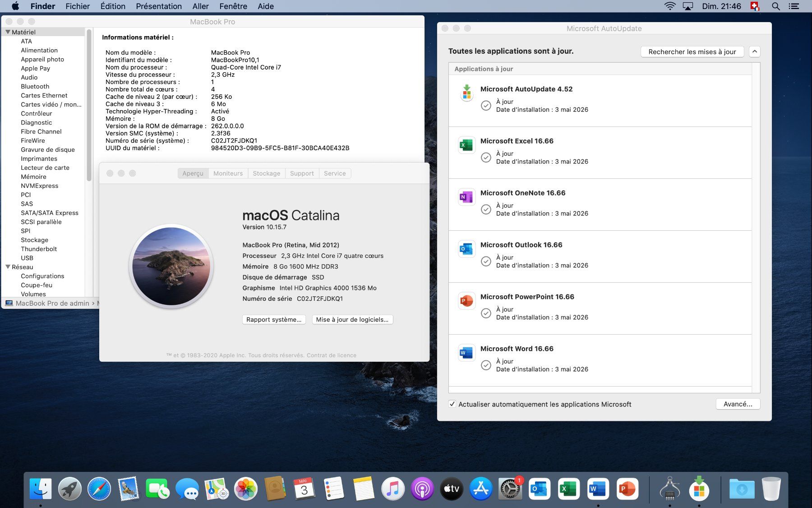The image size is (812, 508).
Task: Click the Apple menu logo
Action: pyautogui.click(x=15, y=6)
